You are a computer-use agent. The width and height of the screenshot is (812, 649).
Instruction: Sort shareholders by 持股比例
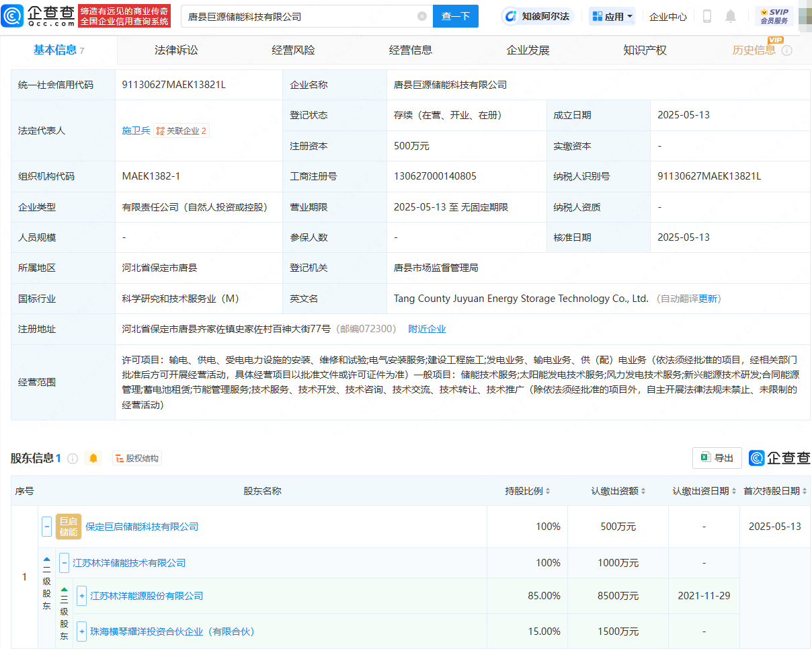[526, 491]
